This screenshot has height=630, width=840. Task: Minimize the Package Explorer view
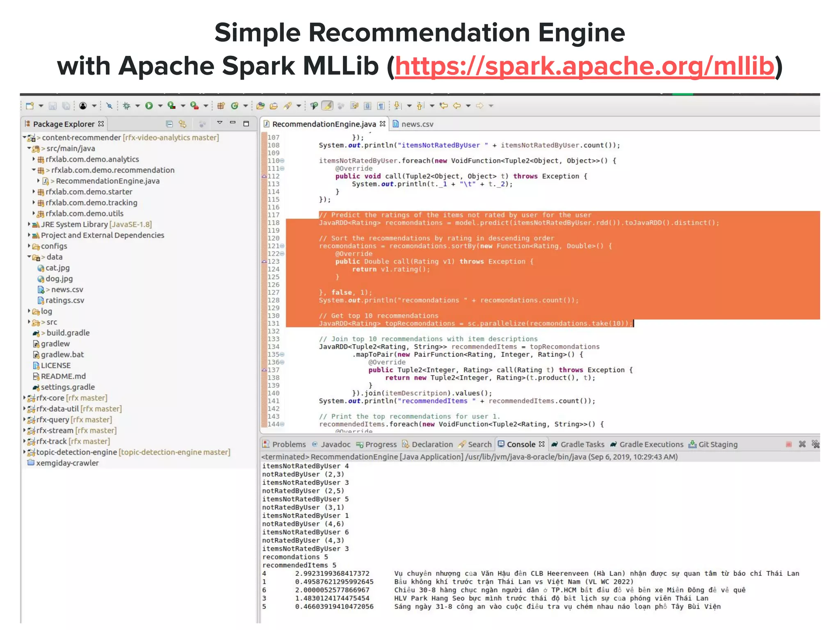(233, 123)
